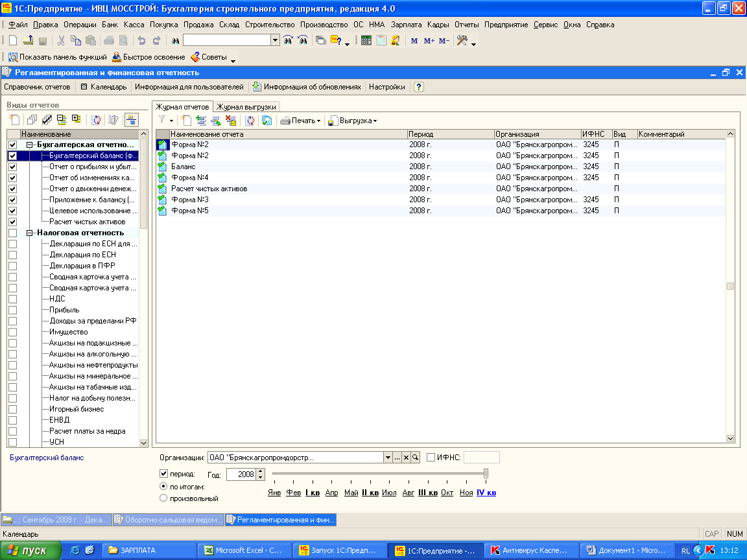Click Информация об обновлениях
The height and width of the screenshot is (560, 747).
(307, 87)
